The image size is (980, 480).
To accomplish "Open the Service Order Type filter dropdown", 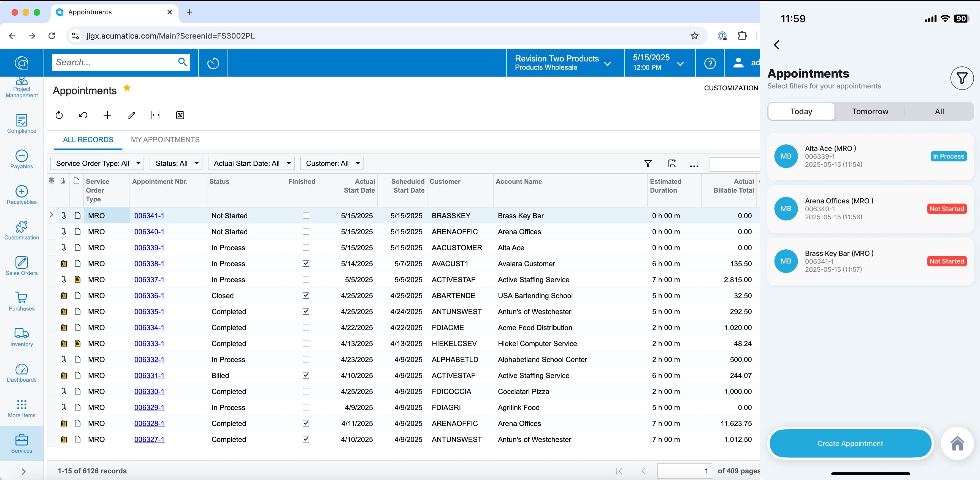I will click(97, 163).
